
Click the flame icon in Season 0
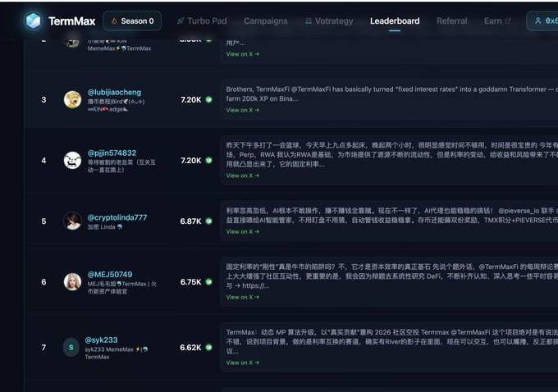point(115,21)
